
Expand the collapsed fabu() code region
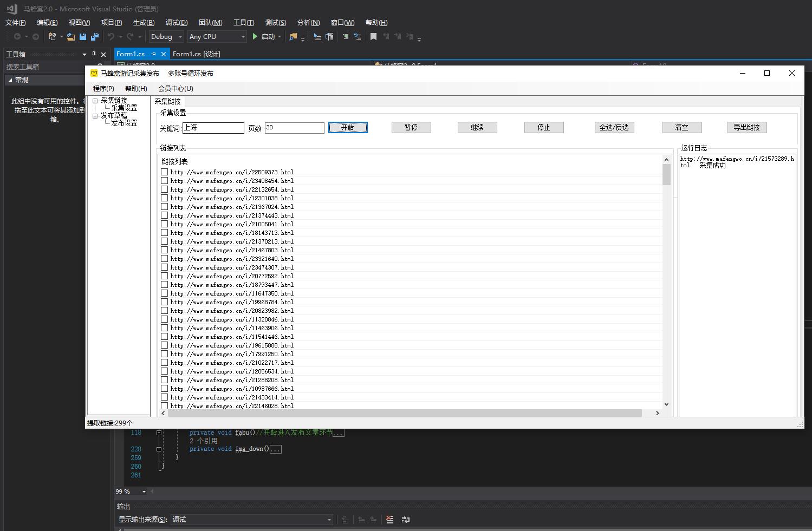[159, 432]
